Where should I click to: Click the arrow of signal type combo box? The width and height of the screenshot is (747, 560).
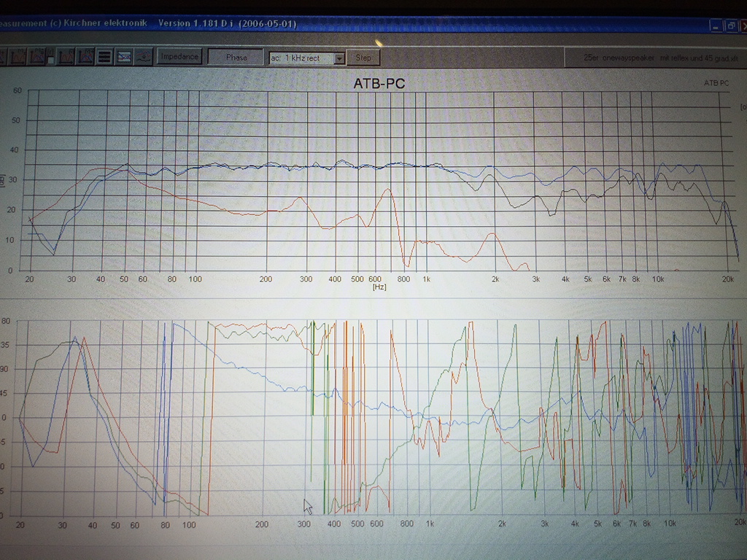pyautogui.click(x=339, y=58)
